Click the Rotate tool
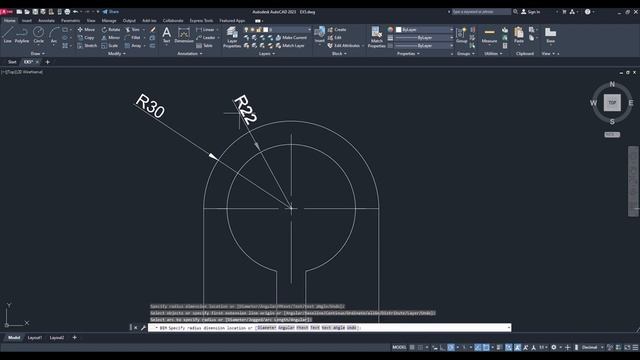The width and height of the screenshot is (640, 360). tap(111, 29)
